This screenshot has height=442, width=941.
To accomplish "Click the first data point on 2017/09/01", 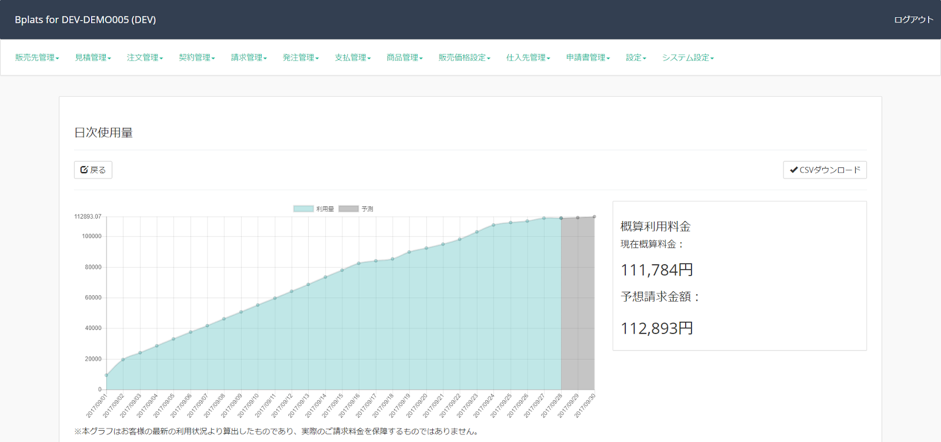I will pos(106,375).
